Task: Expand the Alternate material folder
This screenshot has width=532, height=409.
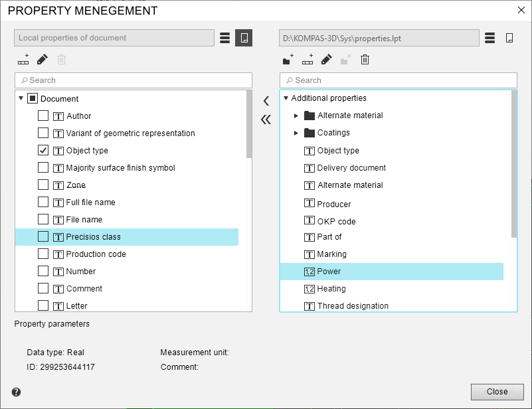Action: [297, 116]
